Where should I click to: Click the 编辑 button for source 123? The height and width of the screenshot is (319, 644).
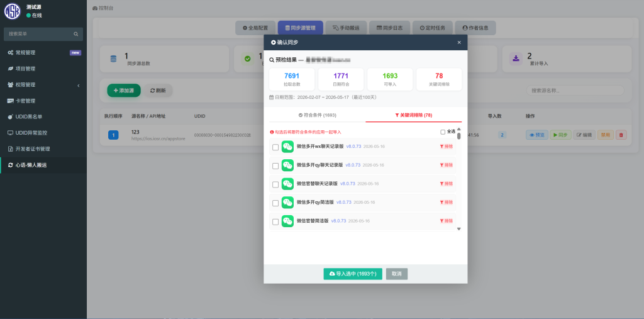click(584, 135)
